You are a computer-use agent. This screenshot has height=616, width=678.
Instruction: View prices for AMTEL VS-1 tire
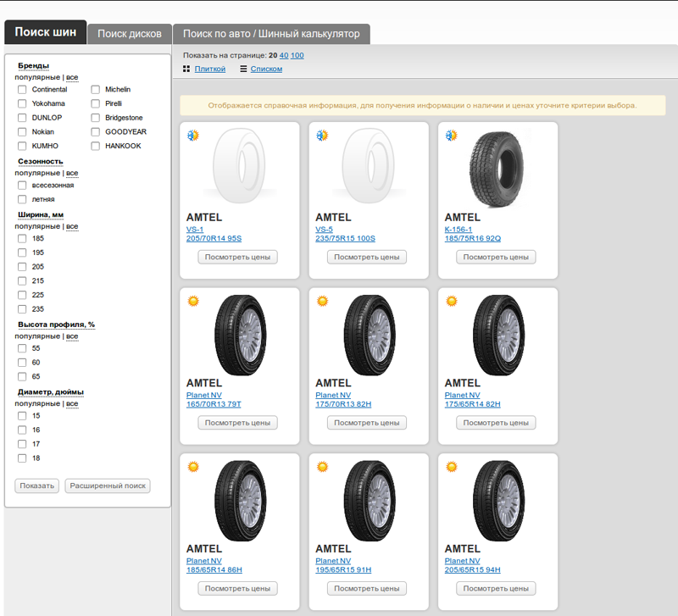[237, 257]
